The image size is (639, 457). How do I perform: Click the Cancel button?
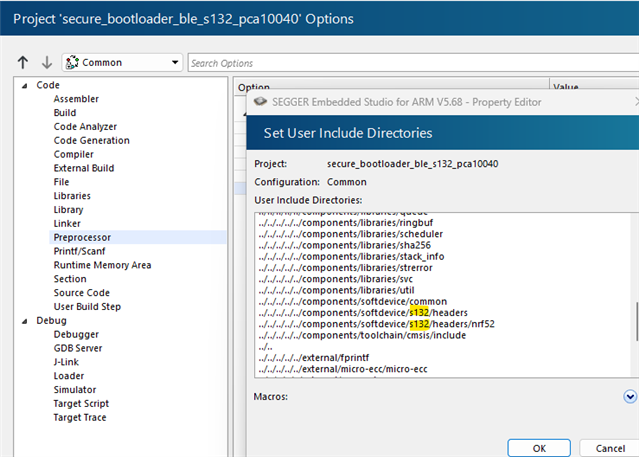(x=610, y=448)
